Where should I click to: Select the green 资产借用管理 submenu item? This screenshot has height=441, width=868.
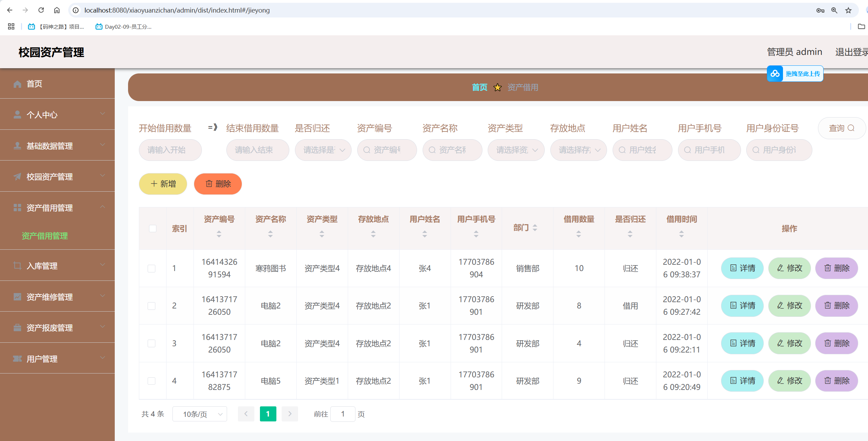(x=45, y=236)
